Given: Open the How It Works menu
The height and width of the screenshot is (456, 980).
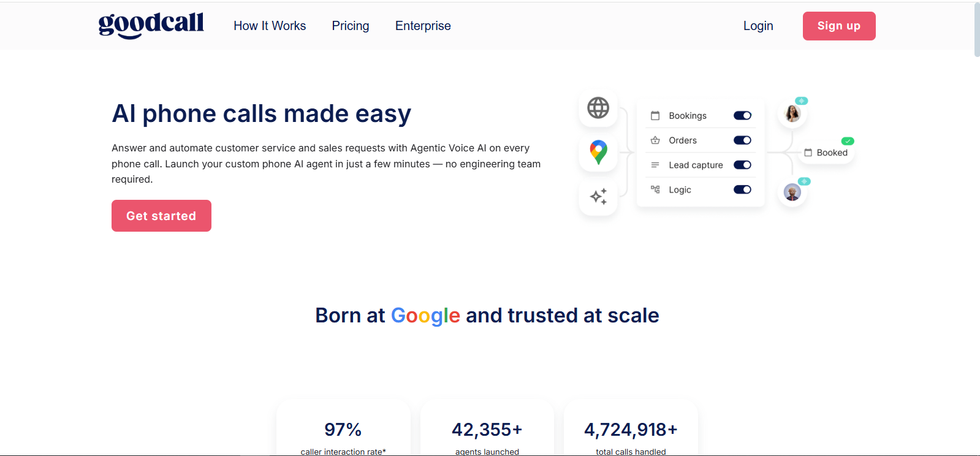Looking at the screenshot, I should coord(270,26).
